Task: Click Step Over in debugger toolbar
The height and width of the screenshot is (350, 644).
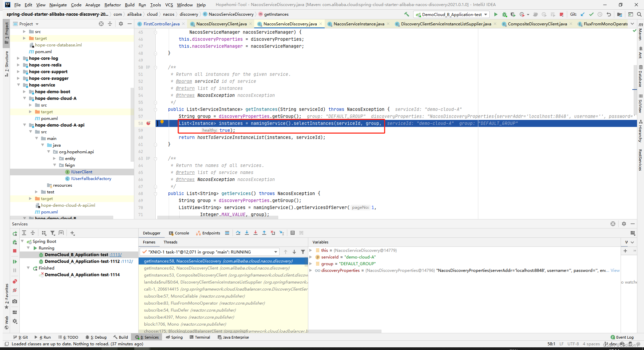Action: pyautogui.click(x=238, y=233)
